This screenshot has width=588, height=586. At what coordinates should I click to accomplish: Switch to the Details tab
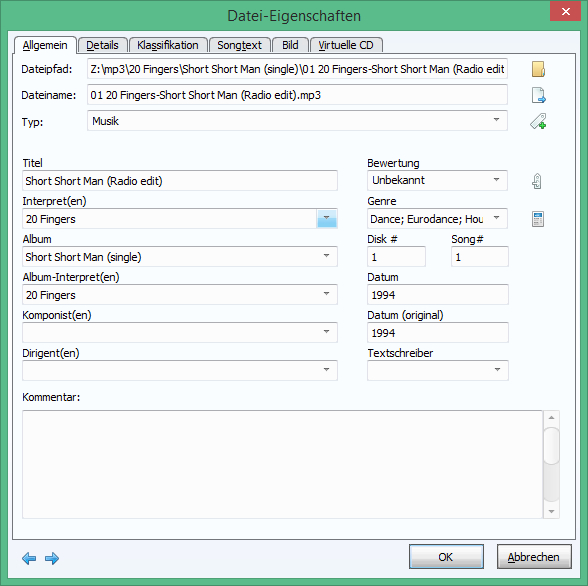click(x=102, y=45)
